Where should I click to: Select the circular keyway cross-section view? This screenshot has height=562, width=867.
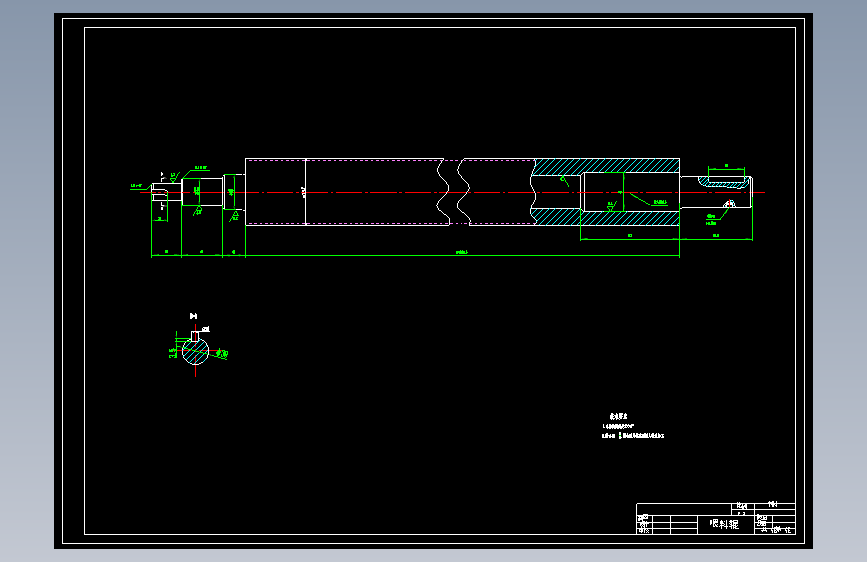(195, 351)
